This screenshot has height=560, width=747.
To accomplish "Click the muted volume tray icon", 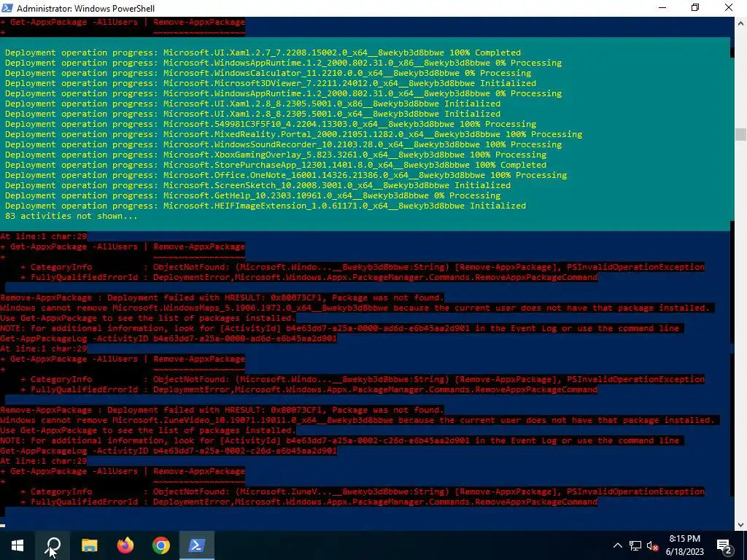I will [652, 545].
